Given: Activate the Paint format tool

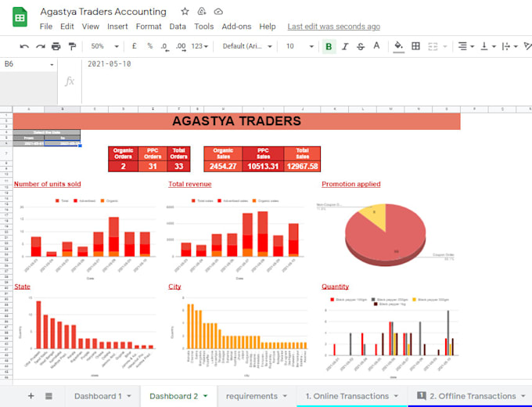Looking at the screenshot, I should pos(72,46).
